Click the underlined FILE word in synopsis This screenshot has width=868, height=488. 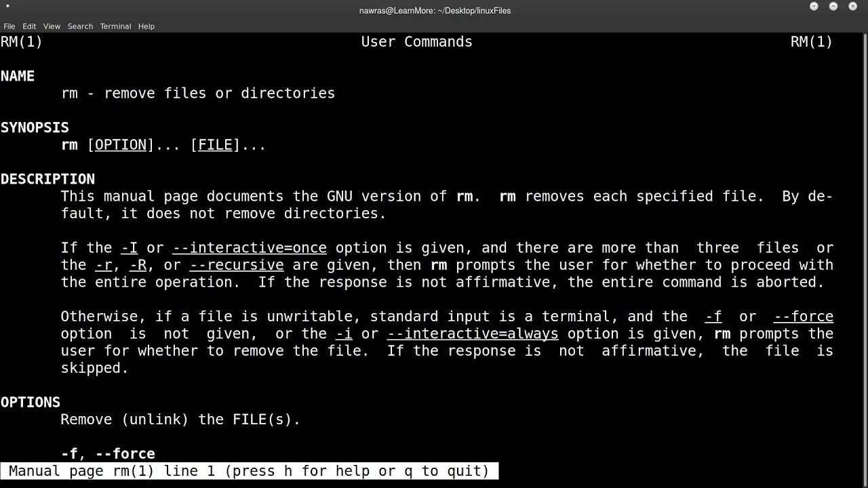click(x=215, y=144)
